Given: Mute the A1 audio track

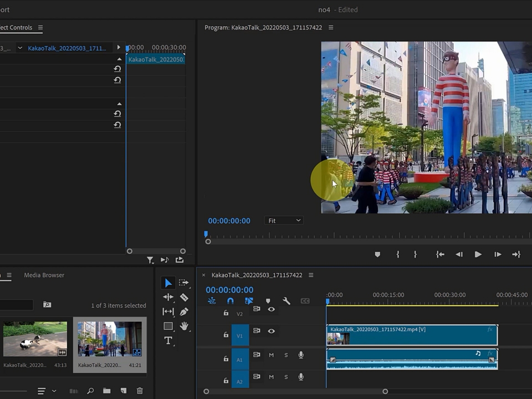Looking at the screenshot, I should (272, 355).
